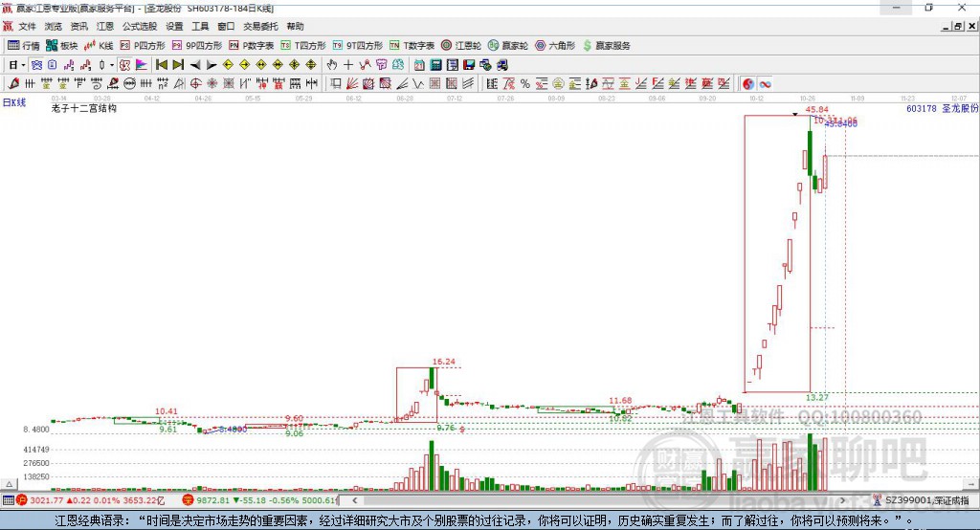Image resolution: width=980 pixels, height=530 pixels.
Task: Open the 行情 quotes view
Action: pos(23,46)
